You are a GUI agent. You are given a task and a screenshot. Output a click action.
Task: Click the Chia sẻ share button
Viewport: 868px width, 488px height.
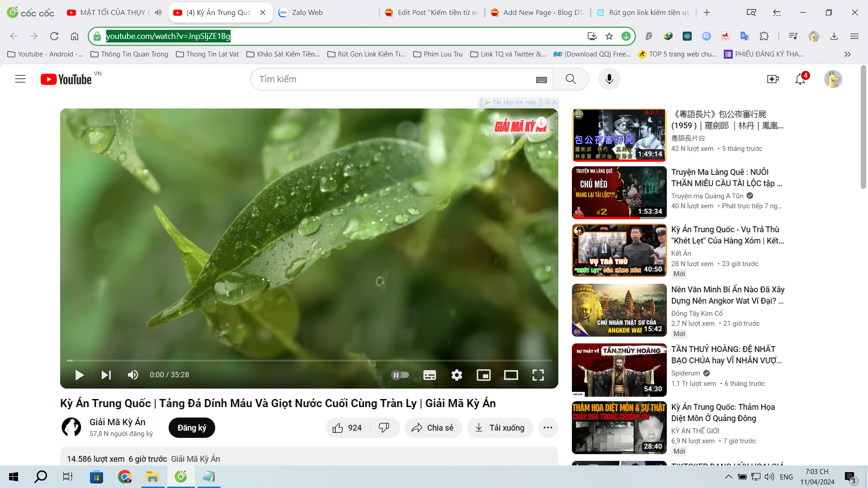click(x=433, y=428)
